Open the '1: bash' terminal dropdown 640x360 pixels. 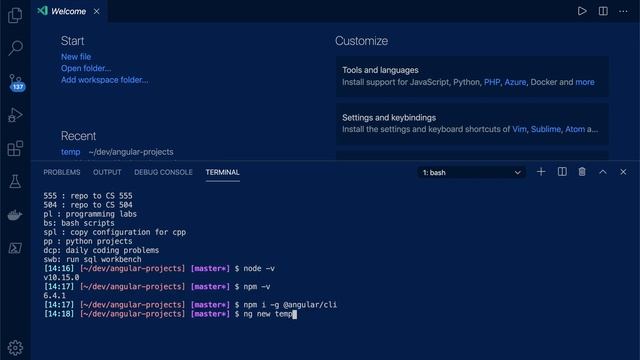point(471,173)
